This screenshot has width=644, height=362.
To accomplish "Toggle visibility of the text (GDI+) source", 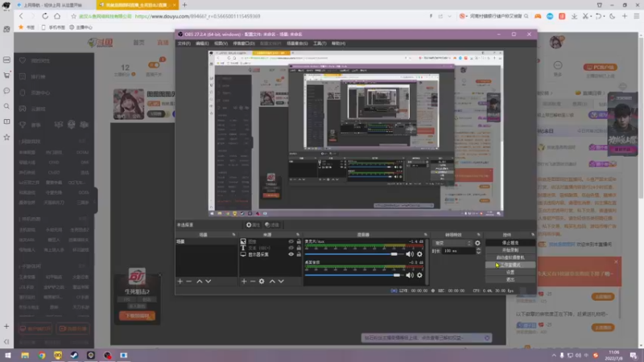I will [291, 248].
